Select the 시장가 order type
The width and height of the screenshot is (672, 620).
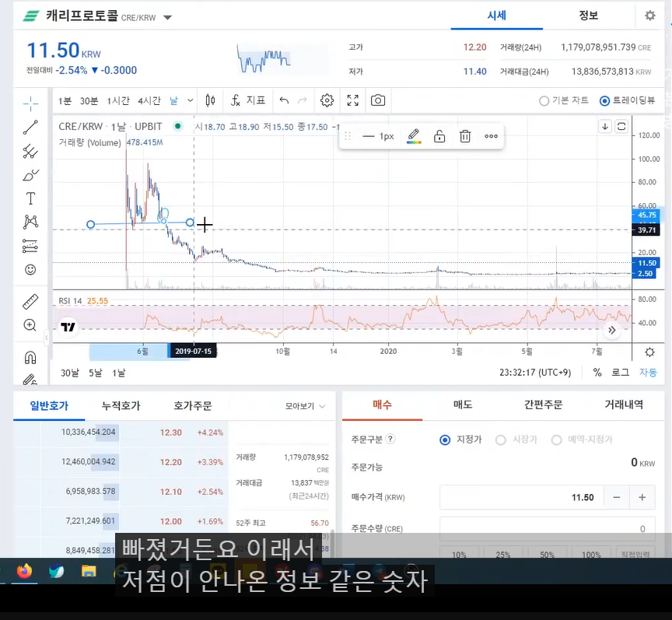[501, 440]
